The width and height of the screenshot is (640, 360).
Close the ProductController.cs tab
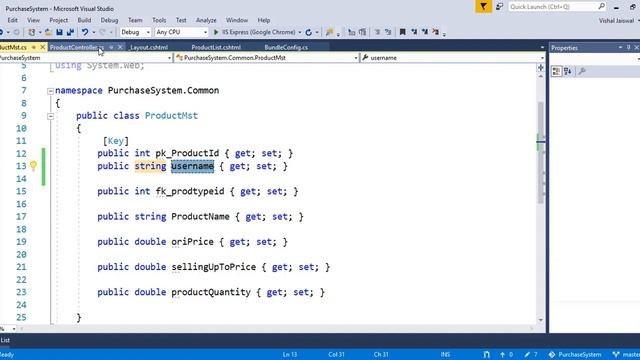(120, 47)
